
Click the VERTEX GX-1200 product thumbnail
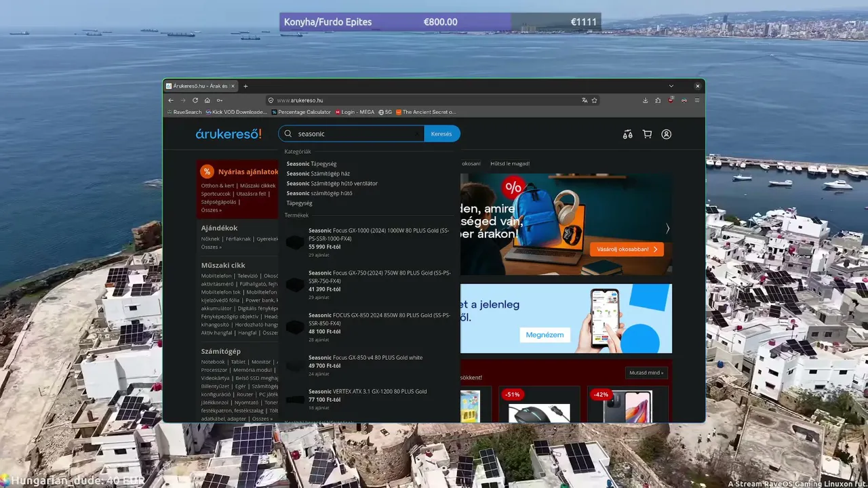point(295,400)
